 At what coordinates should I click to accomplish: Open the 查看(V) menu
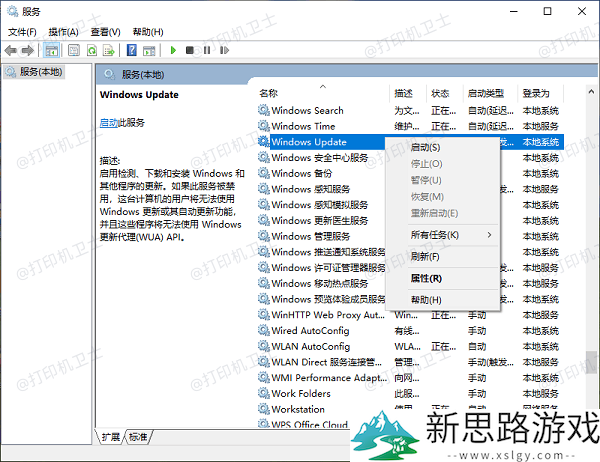point(105,32)
